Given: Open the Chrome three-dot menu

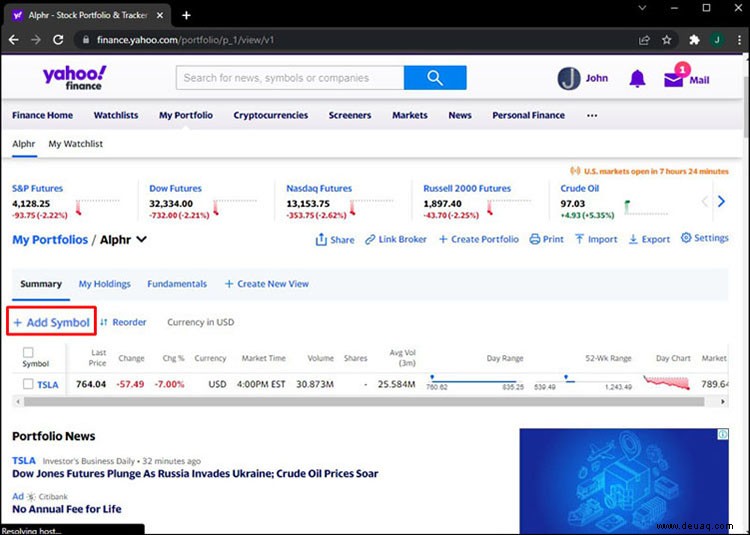Looking at the screenshot, I should click(739, 40).
